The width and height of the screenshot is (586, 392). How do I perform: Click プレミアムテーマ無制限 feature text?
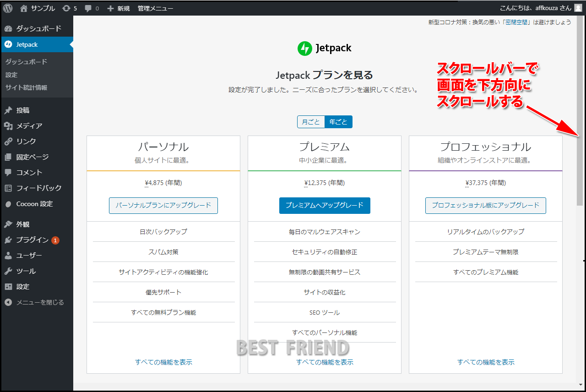(x=486, y=252)
